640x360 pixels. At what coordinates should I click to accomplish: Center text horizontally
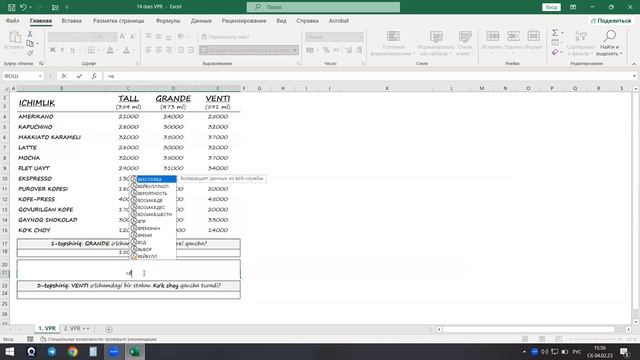point(158,50)
